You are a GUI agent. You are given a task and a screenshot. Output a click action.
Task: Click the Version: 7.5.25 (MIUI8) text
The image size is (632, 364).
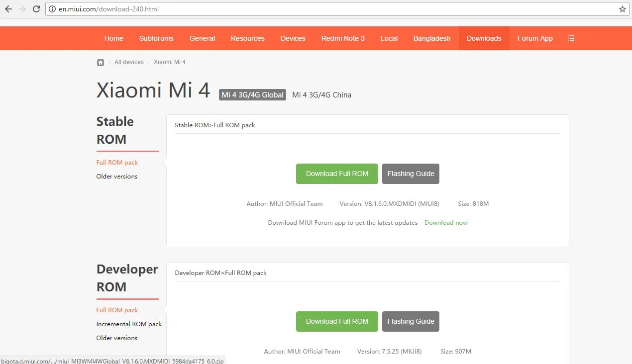(389, 352)
